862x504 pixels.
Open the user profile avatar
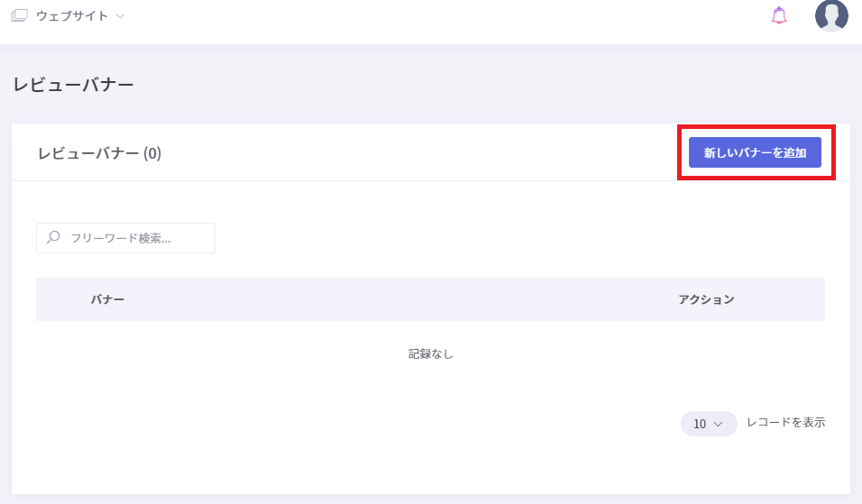pyautogui.click(x=830, y=15)
